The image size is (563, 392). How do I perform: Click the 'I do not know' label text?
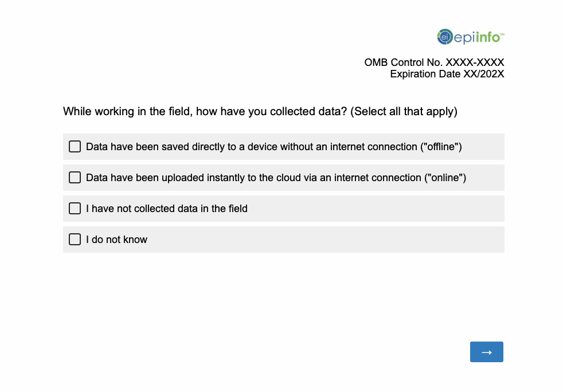[x=117, y=240]
